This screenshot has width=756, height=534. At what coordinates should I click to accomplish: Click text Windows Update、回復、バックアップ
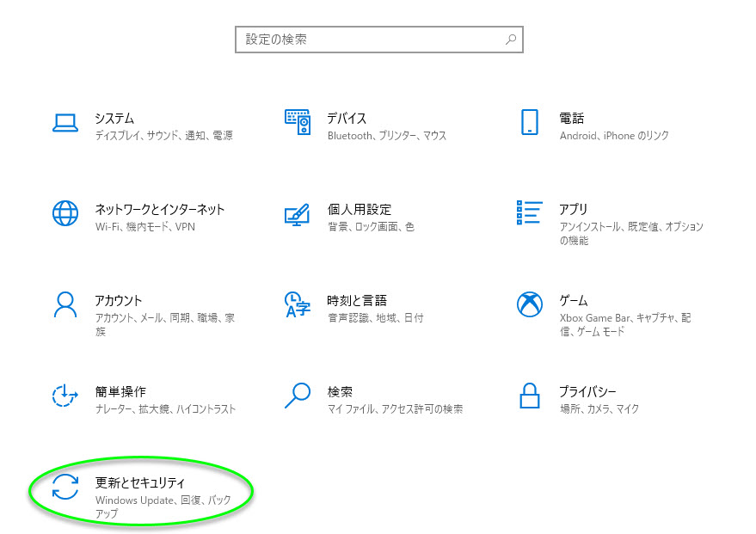coord(163,506)
